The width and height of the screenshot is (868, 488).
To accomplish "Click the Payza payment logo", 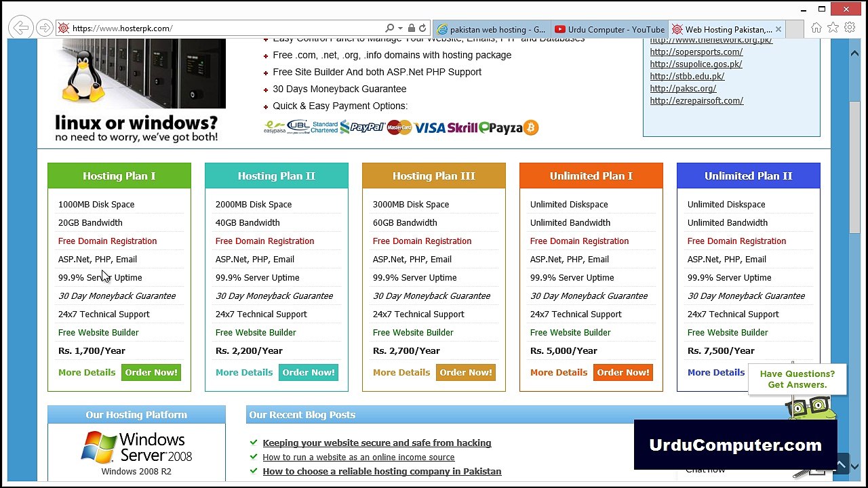I will (x=500, y=127).
